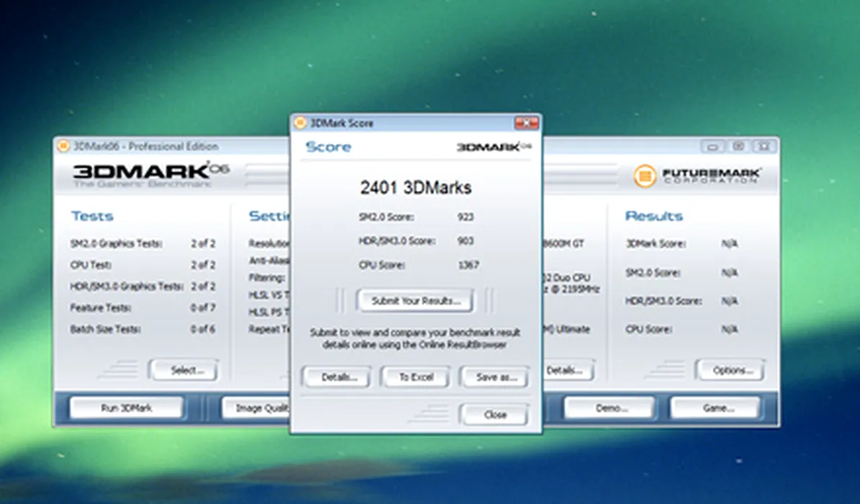Minimize the 3DMark06 main window

tap(712, 146)
